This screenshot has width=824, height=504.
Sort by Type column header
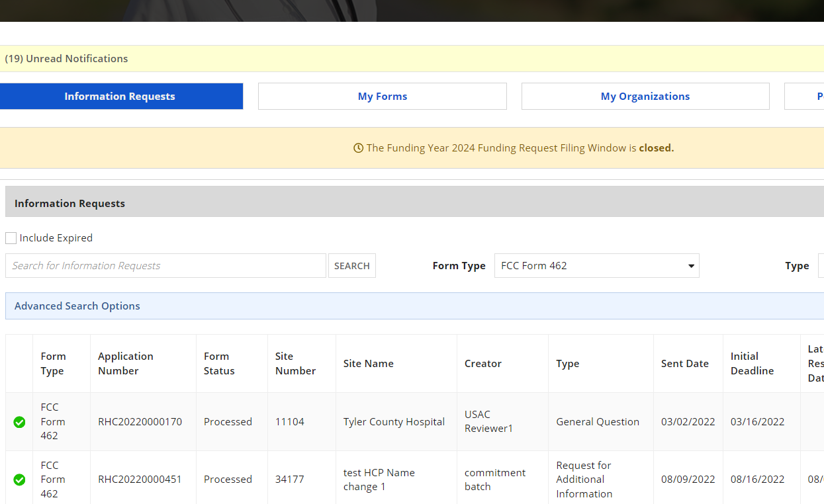(568, 364)
